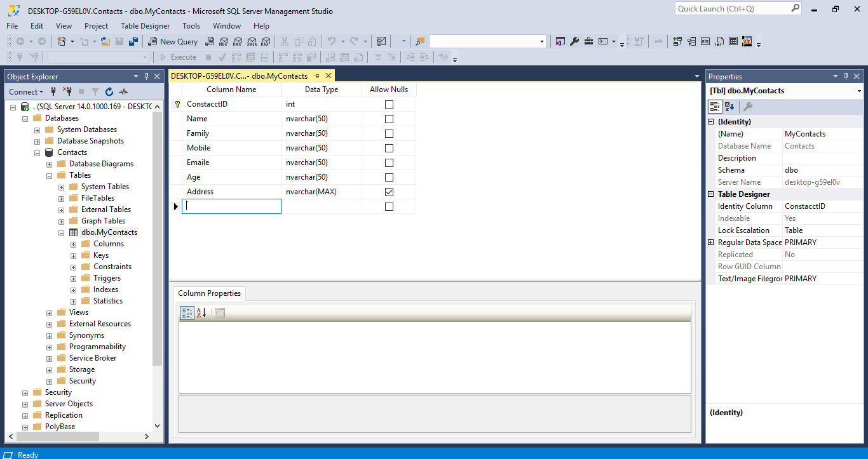Click the Save All toolbar icon
Viewport: 868px width, 459px height.
(133, 41)
